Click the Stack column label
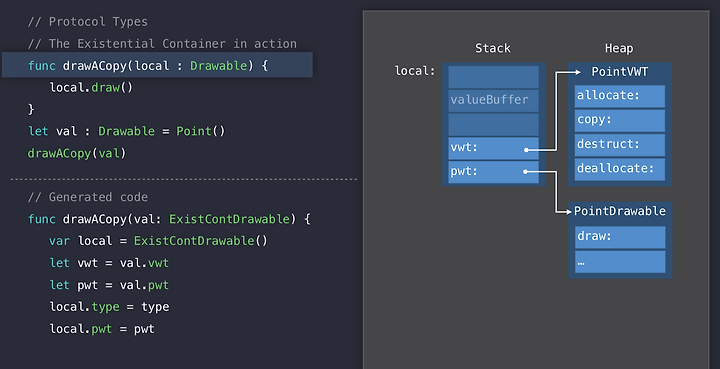This screenshot has height=369, width=720. click(493, 48)
